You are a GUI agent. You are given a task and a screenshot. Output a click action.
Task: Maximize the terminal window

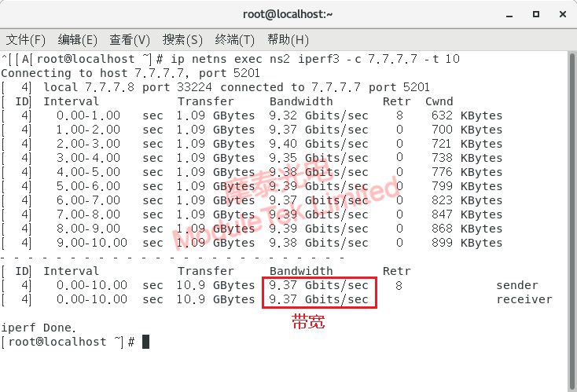pyautogui.click(x=535, y=14)
